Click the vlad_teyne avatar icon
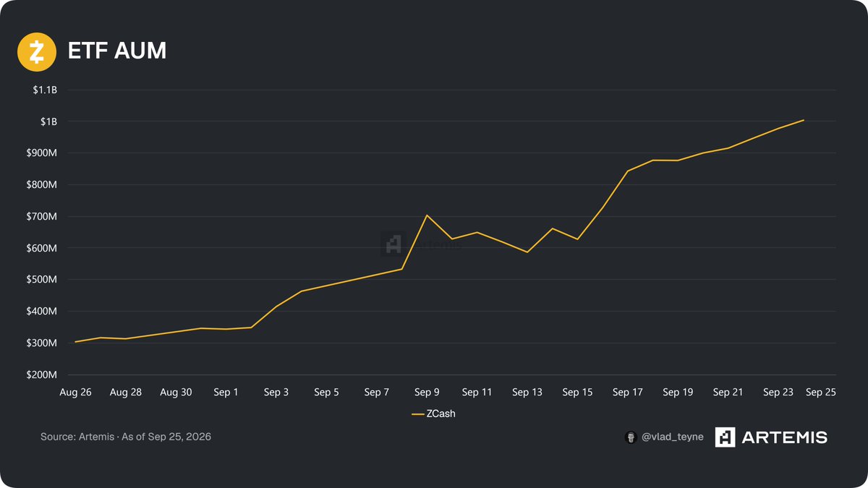The image size is (868, 488). point(630,437)
